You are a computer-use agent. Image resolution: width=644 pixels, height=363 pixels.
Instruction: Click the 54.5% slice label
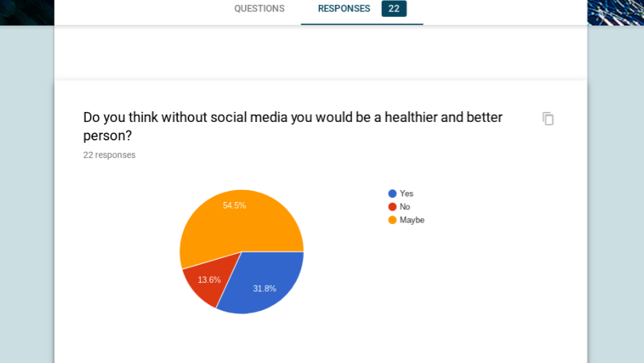pyautogui.click(x=235, y=206)
